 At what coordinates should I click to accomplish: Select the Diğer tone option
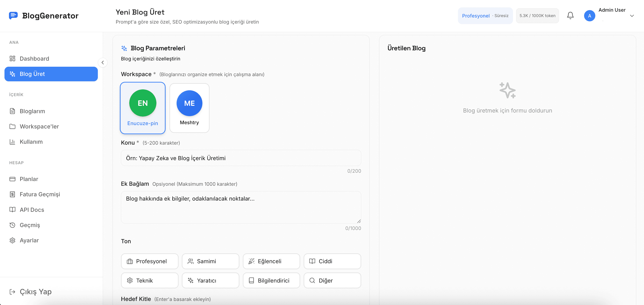pos(332,281)
